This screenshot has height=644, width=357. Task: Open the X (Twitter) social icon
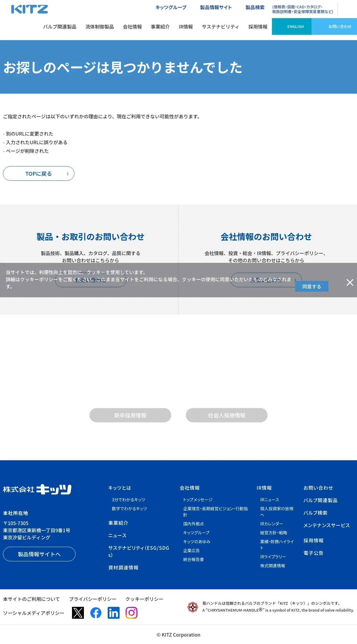78,613
